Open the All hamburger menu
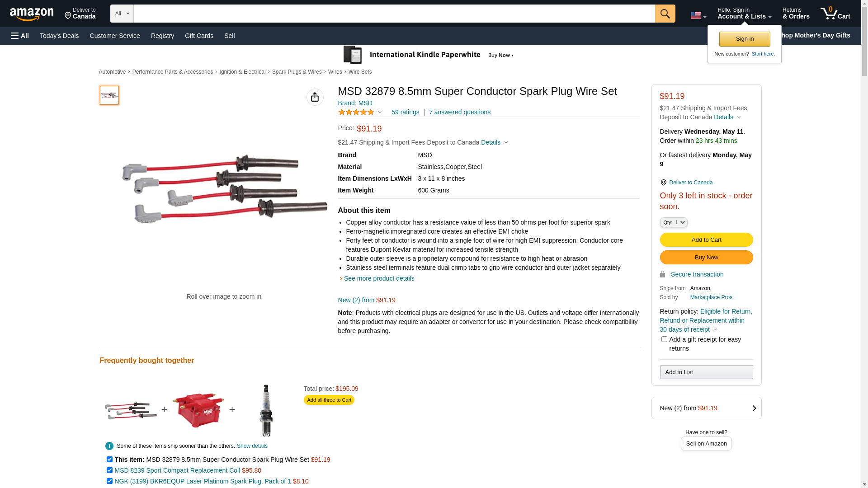Viewport: 868px width, 488px height. click(x=20, y=36)
